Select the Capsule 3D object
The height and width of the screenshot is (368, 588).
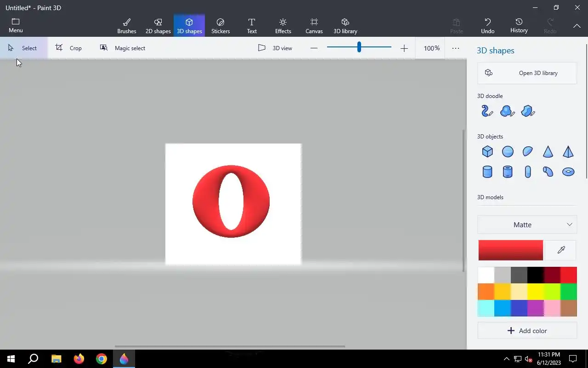coord(528,172)
